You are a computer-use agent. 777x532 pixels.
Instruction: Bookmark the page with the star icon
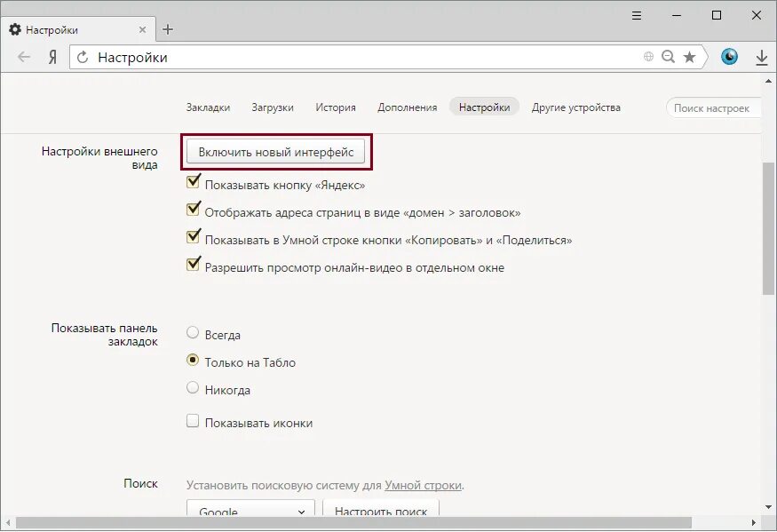pyautogui.click(x=689, y=57)
